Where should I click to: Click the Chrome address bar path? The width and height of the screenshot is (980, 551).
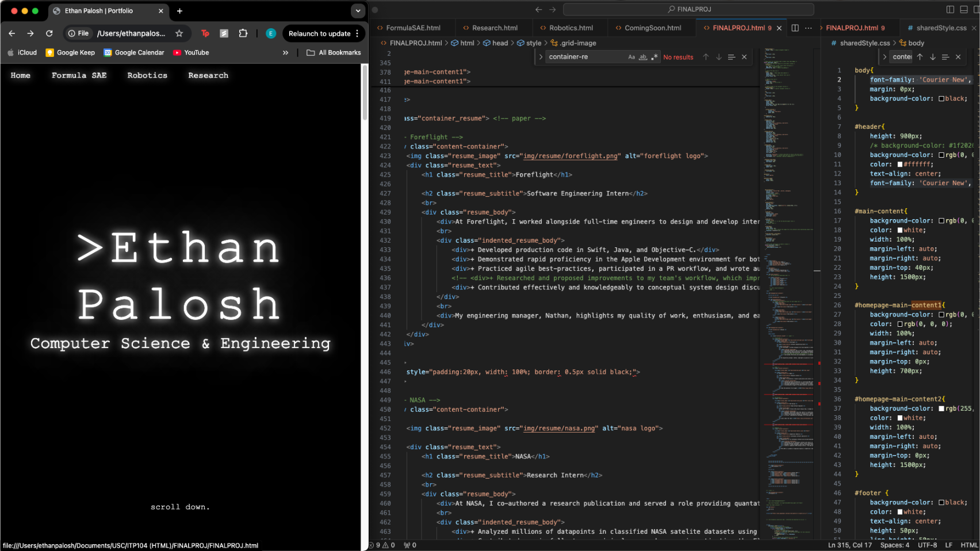(131, 33)
